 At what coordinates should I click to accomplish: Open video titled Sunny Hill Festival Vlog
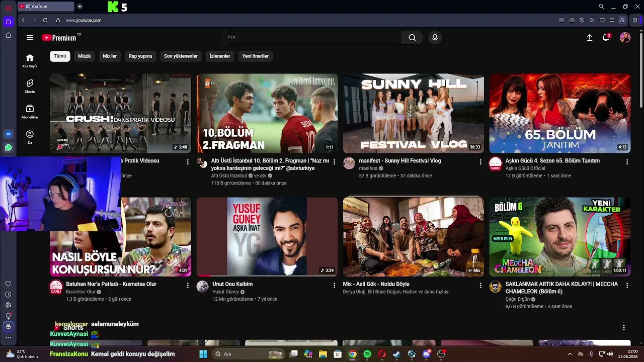400,161
